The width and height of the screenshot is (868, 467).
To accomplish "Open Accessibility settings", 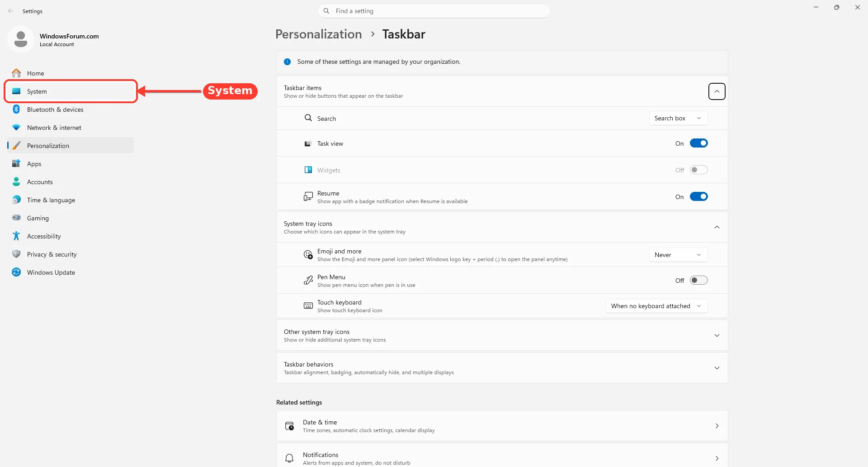I will tap(71, 236).
